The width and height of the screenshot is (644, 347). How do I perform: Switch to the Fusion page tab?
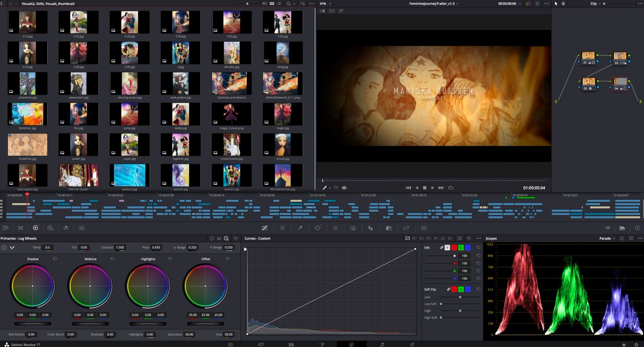point(321,344)
